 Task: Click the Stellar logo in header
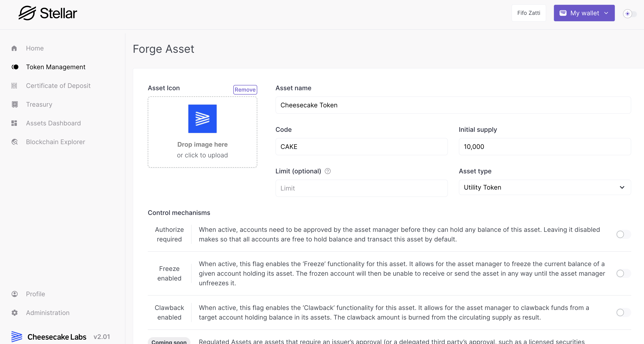[x=48, y=13]
